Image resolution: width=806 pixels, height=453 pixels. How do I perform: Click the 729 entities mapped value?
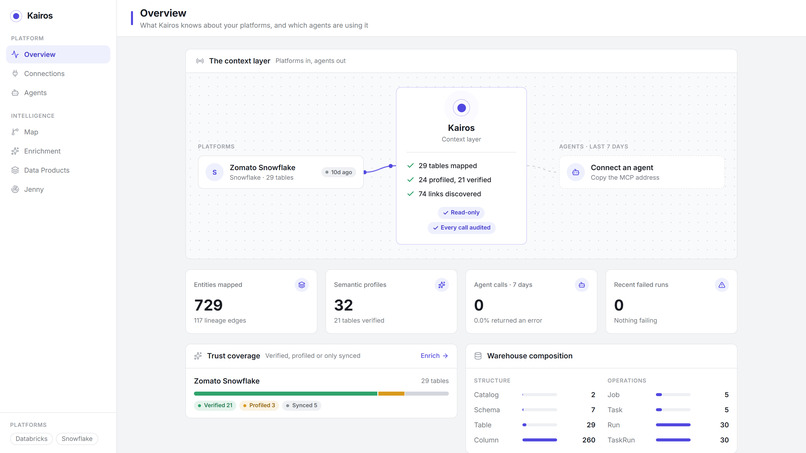coord(208,305)
